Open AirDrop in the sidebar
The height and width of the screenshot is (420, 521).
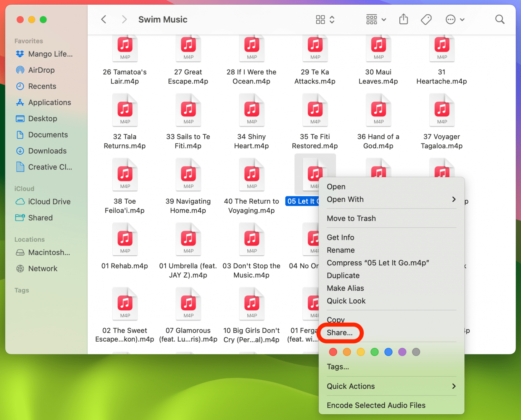click(x=41, y=70)
